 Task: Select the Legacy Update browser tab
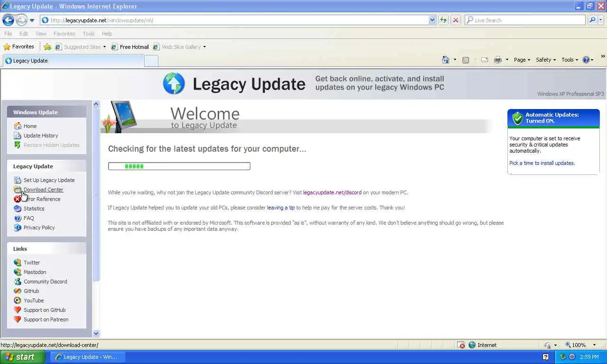point(74,61)
